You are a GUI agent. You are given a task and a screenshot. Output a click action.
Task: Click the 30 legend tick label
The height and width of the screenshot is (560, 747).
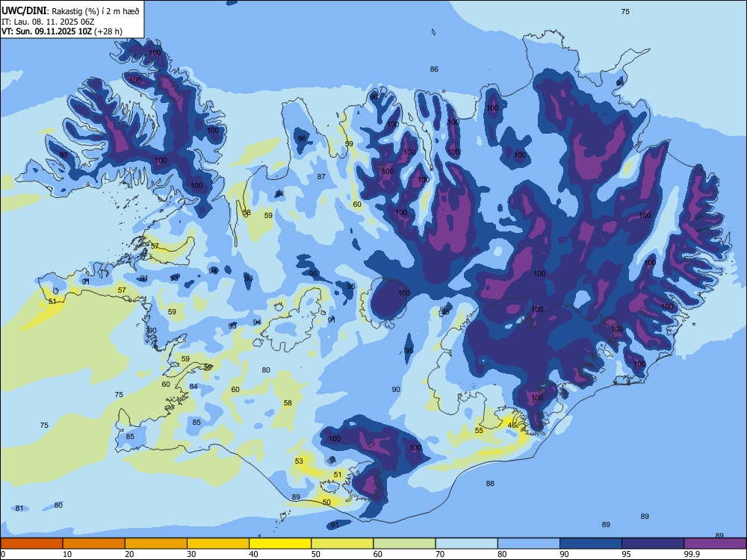191,554
